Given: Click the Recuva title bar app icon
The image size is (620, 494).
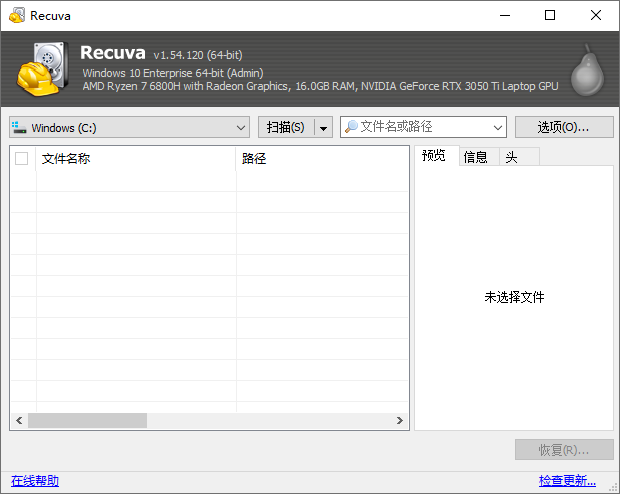Looking at the screenshot, I should (17, 16).
